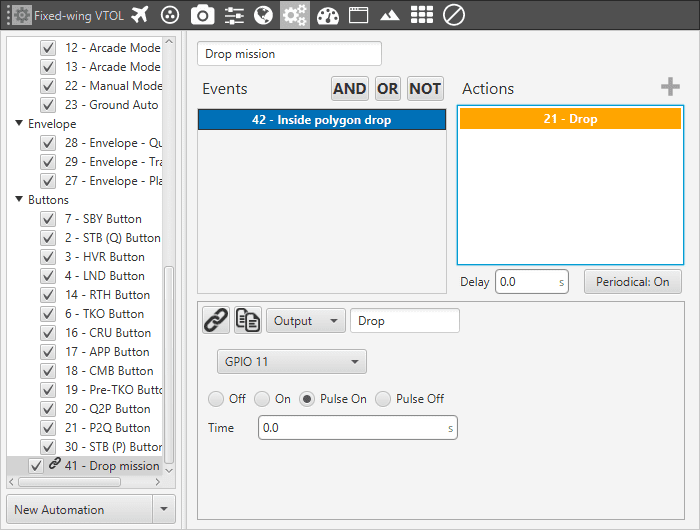Viewport: 700px width, 530px height.
Task: Open the airplane vehicle settings icon
Action: pyautogui.click(x=139, y=14)
